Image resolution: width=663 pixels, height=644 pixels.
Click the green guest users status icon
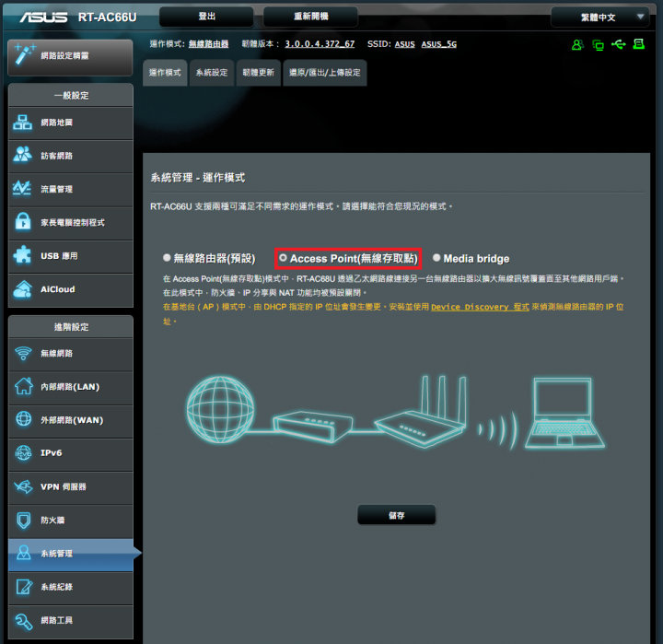click(577, 44)
